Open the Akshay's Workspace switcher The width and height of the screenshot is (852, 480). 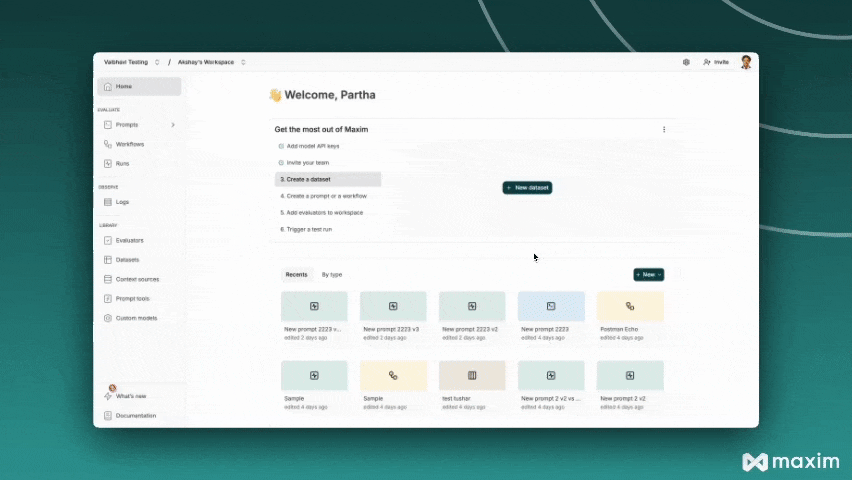pyautogui.click(x=212, y=62)
